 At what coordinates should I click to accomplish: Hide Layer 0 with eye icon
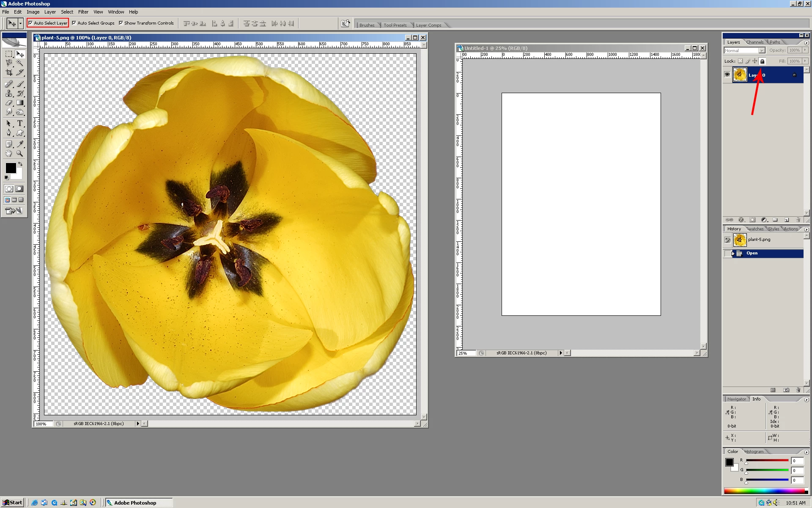coord(727,75)
